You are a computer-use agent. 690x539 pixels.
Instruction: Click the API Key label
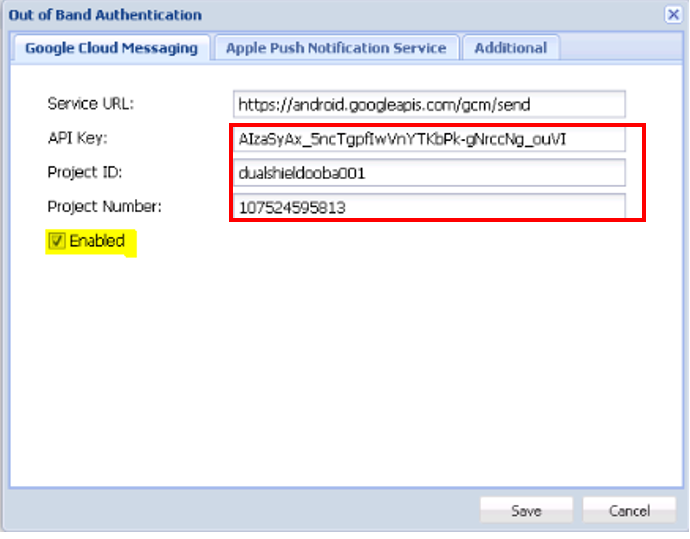(76, 138)
